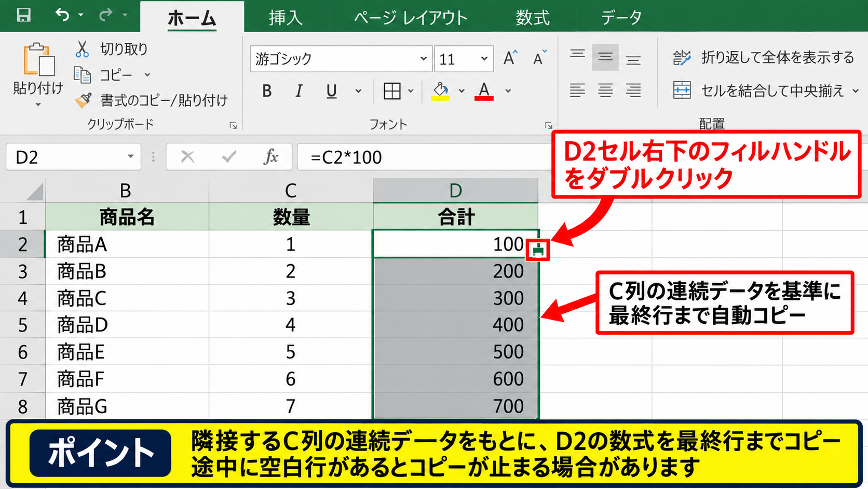Select column B header
Viewport: 868px width, 489px height.
pyautogui.click(x=127, y=191)
